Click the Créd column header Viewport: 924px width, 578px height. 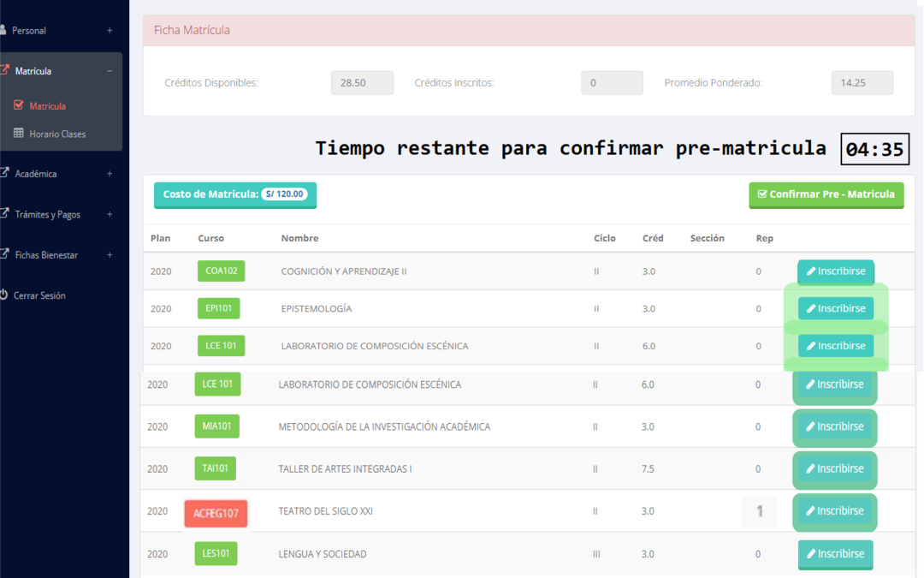[x=653, y=238]
